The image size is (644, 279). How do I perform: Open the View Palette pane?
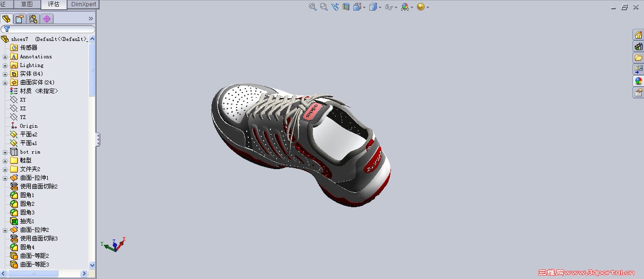[638, 69]
